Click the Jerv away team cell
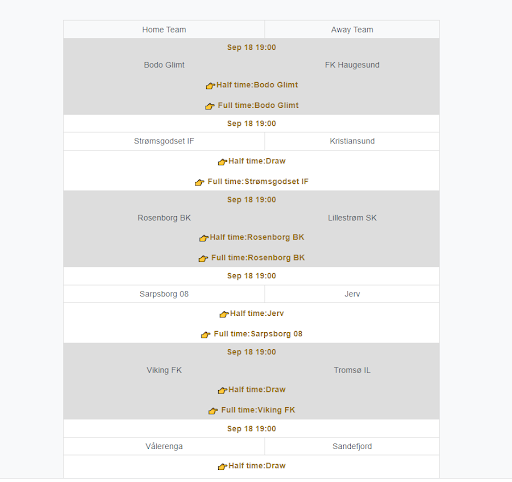 (x=352, y=294)
